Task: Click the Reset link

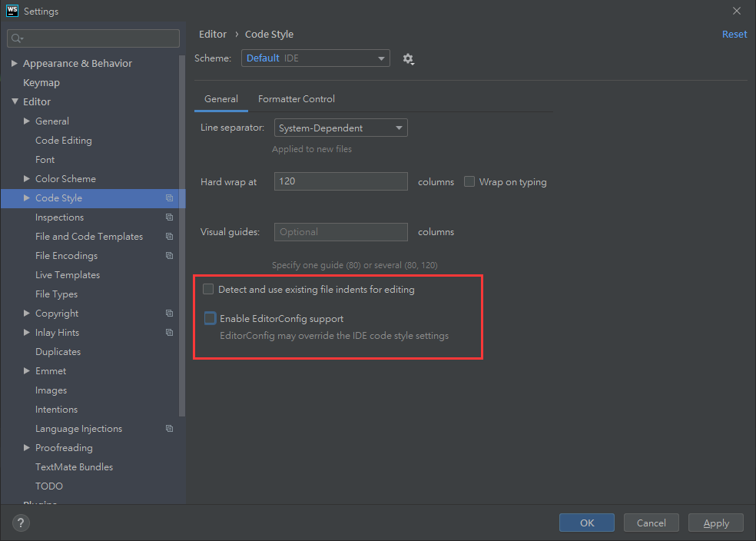Action: 734,35
